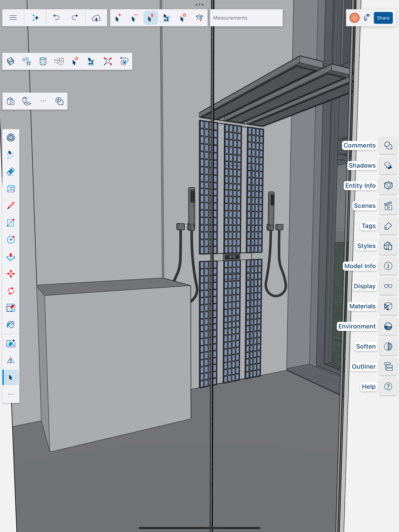Select the Paint Bucket tool

11,325
